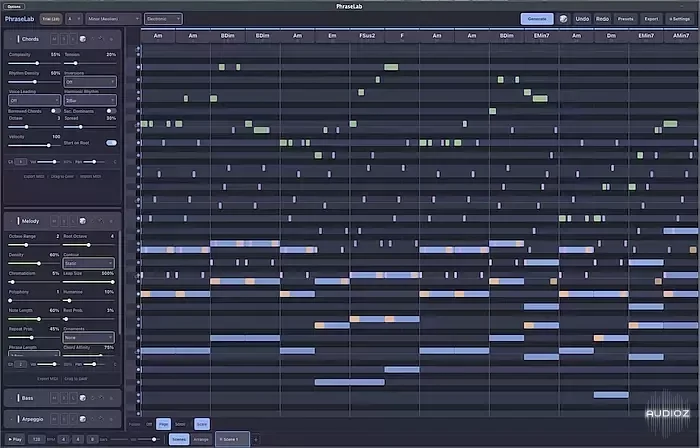This screenshot has width=700, height=448.
Task: Set follow mode to Off
Action: [x=149, y=424]
